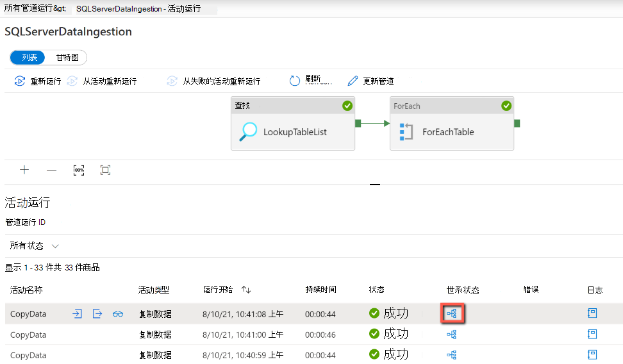Click the showing 1-33 of 33 items text
Screen dimensions: 623x364
pos(52,267)
